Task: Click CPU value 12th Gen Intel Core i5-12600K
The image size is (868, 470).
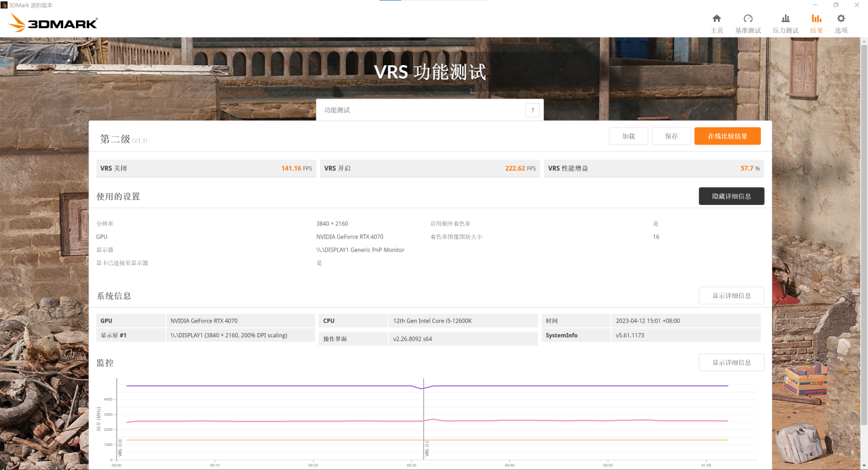Action: click(x=432, y=321)
